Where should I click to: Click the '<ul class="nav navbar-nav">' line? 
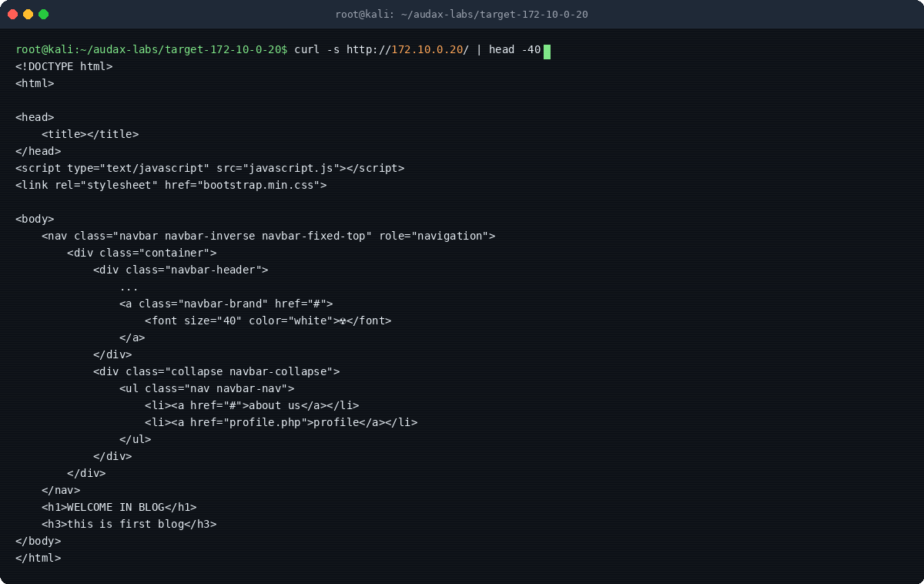point(207,388)
